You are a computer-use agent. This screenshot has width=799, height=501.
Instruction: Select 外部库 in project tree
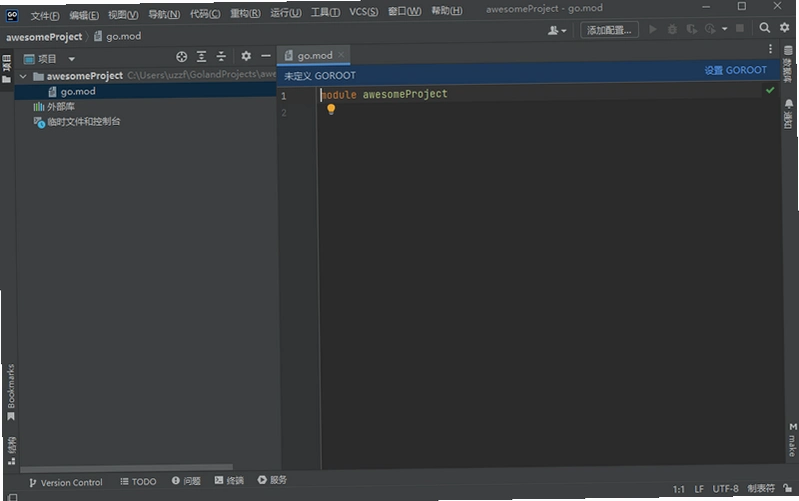pos(54,107)
